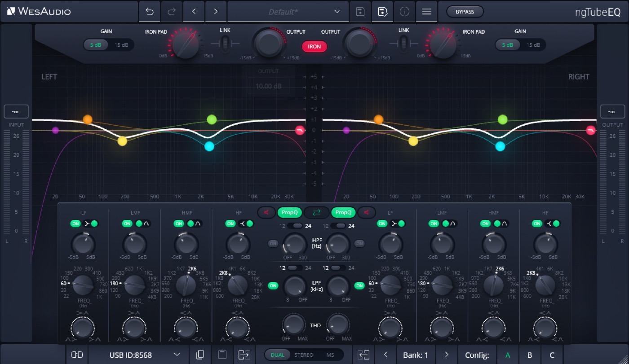
Task: Click the right channel OUTPUT knob
Action: 359,43
